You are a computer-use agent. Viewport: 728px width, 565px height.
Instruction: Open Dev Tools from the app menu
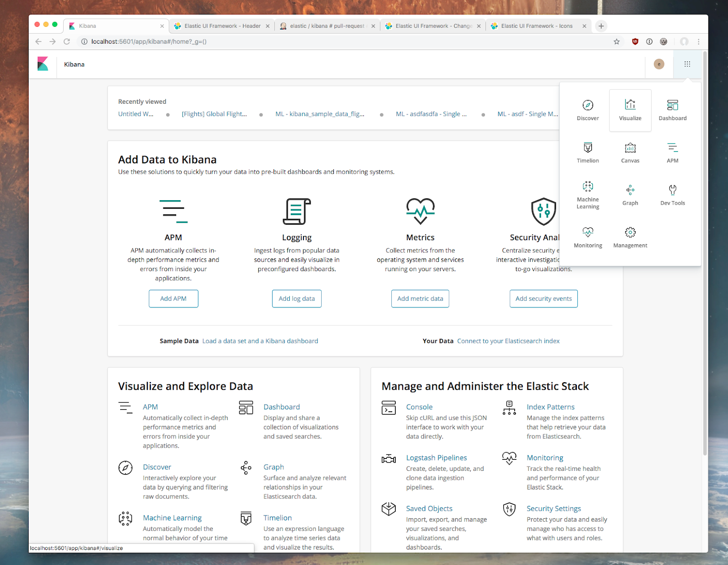pyautogui.click(x=672, y=196)
